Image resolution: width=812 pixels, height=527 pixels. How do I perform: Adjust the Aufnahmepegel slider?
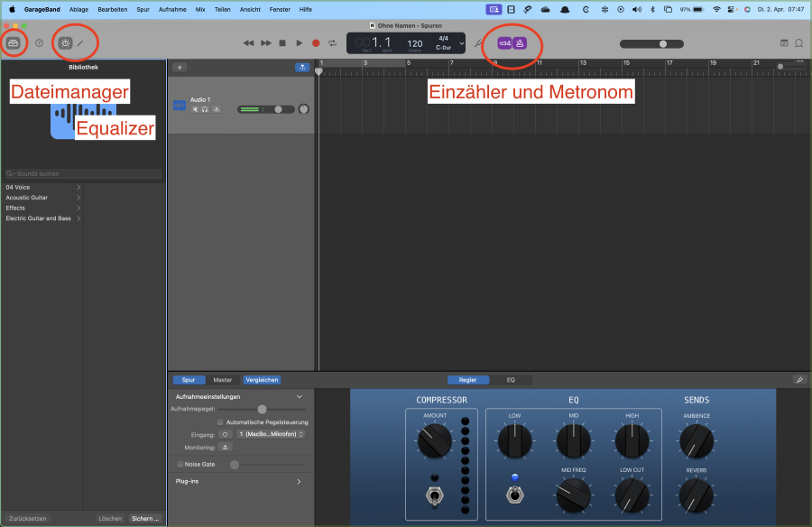[x=262, y=409]
